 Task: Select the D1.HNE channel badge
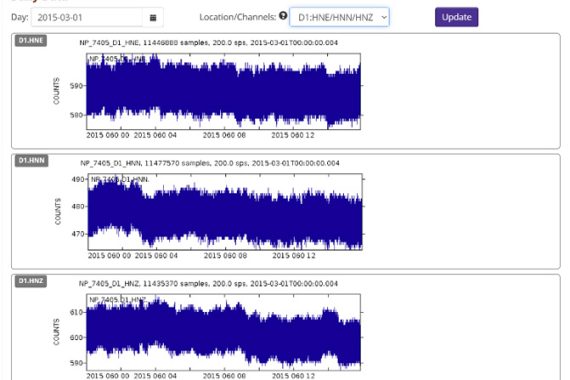(x=31, y=40)
